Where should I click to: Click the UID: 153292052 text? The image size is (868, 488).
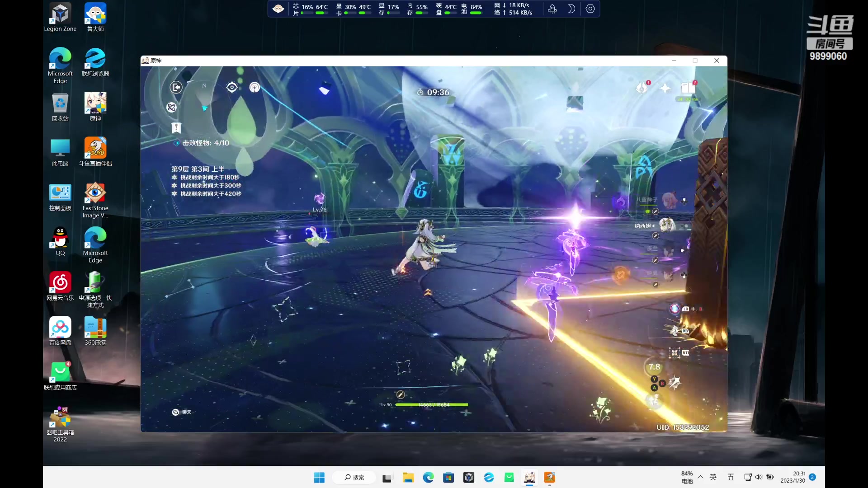click(683, 427)
